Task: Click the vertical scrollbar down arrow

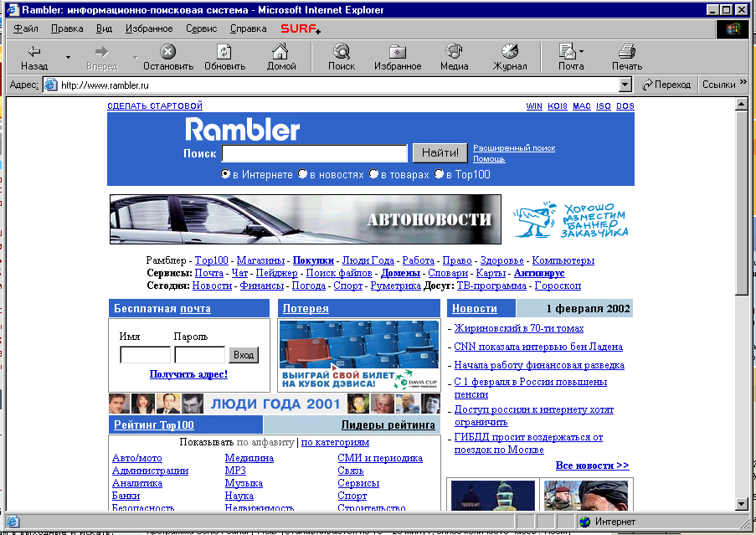Action: [x=742, y=504]
